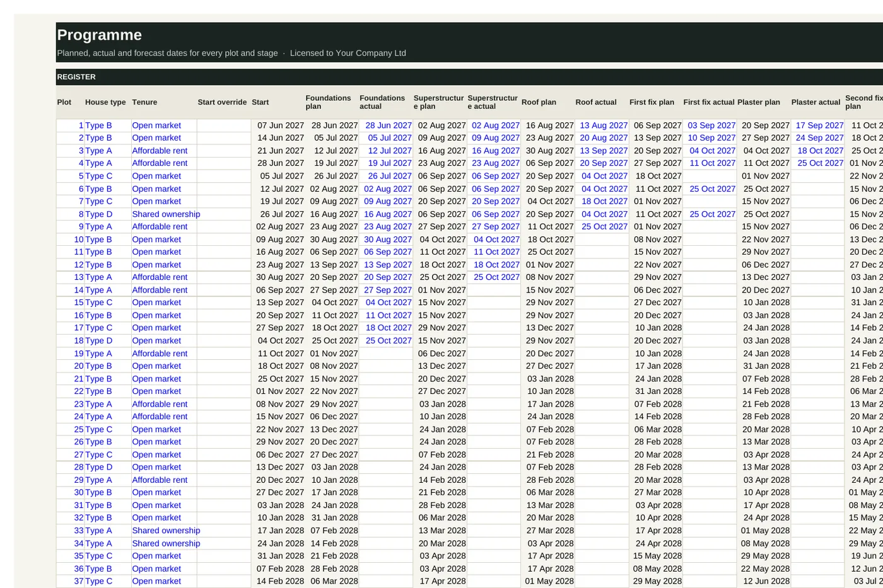Open Shared ownership tenure for plot 34
This screenshot has width=883, height=588.
(x=166, y=543)
